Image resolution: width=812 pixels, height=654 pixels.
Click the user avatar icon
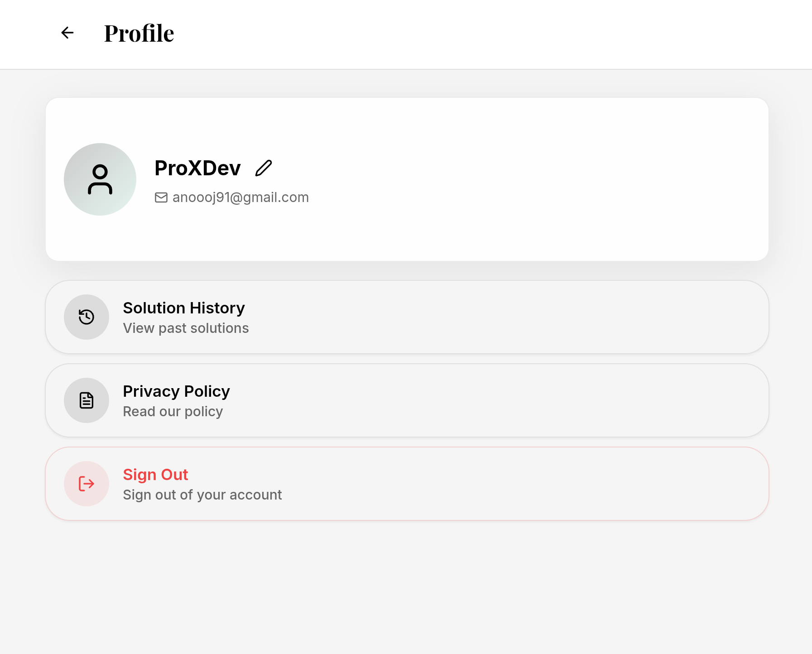pos(100,179)
